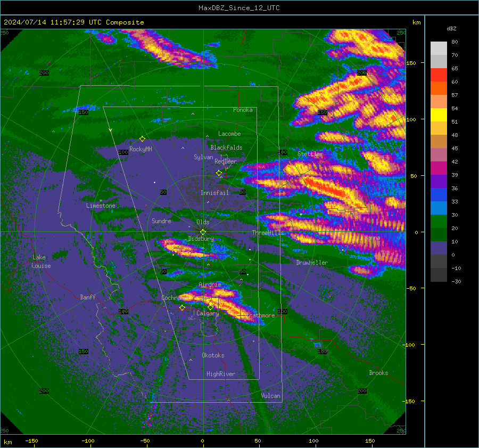479x448 pixels.
Task: Click the ThreeHills city label
Action: pyautogui.click(x=268, y=233)
